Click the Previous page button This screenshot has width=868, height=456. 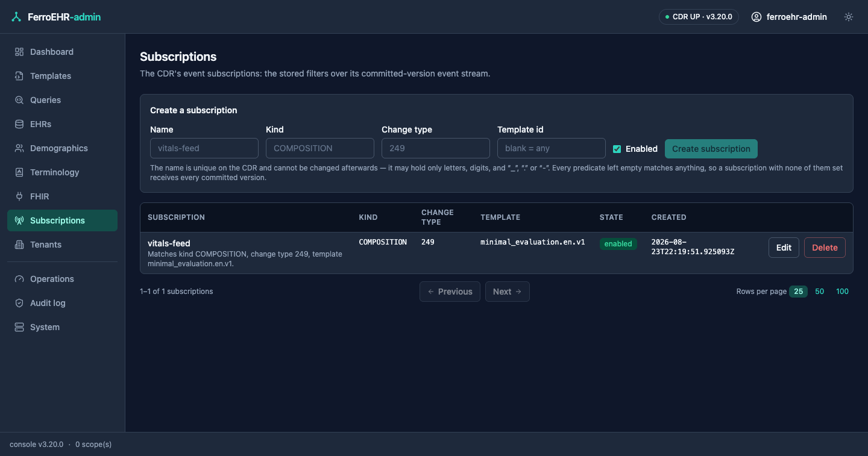[x=450, y=292]
